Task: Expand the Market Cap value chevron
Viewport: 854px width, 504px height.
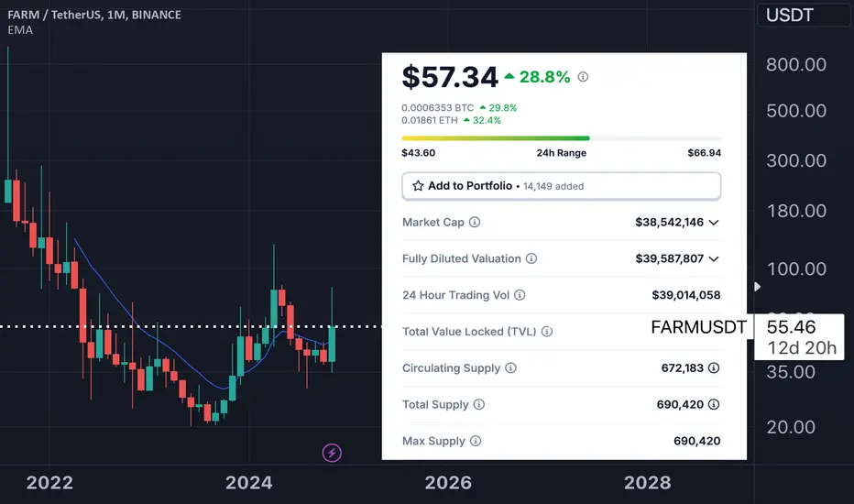Action: point(714,223)
